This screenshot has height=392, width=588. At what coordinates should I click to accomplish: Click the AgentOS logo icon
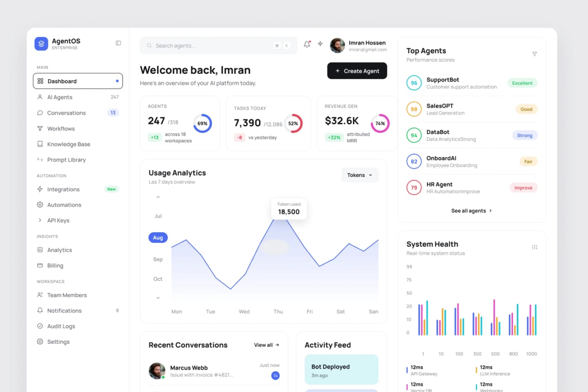tap(41, 43)
